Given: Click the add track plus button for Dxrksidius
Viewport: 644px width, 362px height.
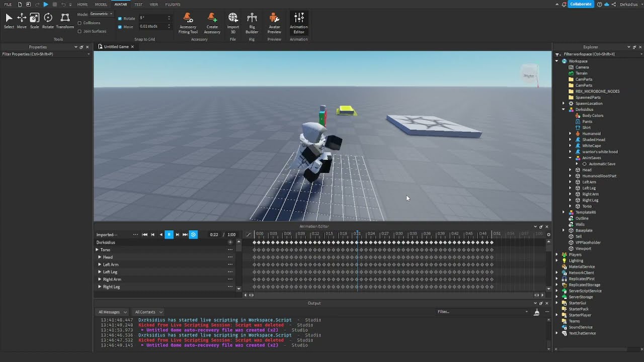Looking at the screenshot, I should tap(230, 242).
